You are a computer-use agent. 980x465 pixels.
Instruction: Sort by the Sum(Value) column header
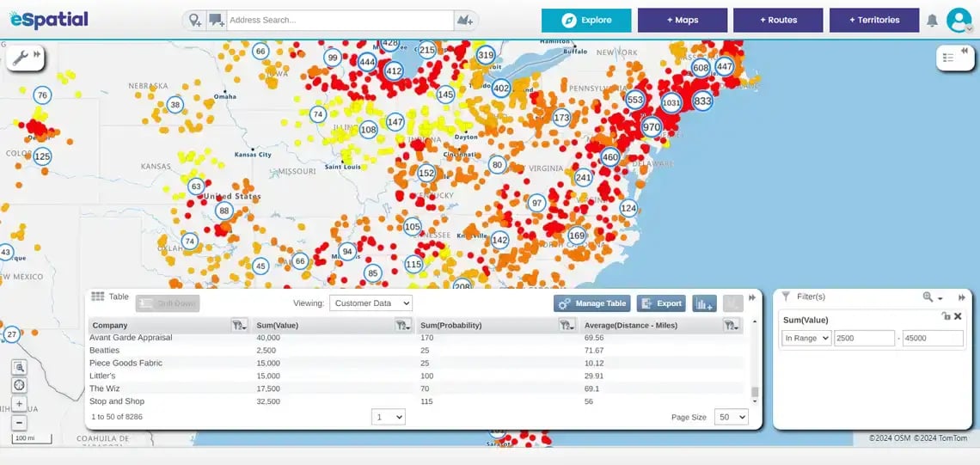[278, 325]
